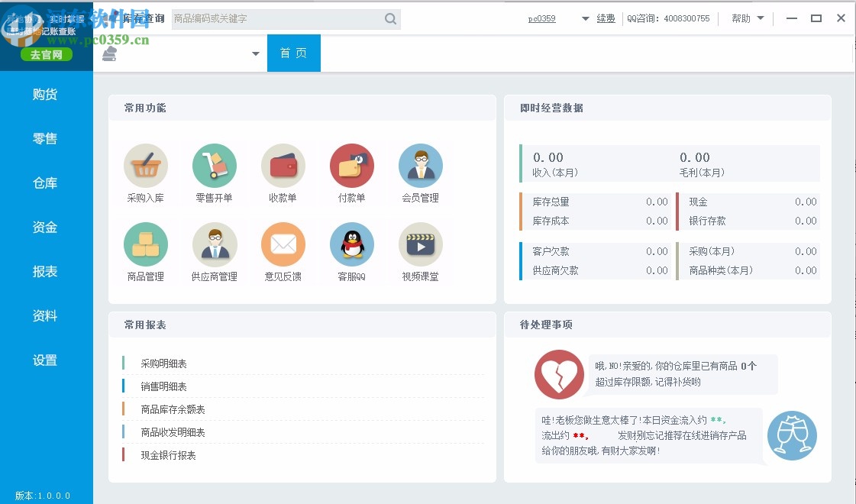Select 会员管理 member management

coord(420,165)
